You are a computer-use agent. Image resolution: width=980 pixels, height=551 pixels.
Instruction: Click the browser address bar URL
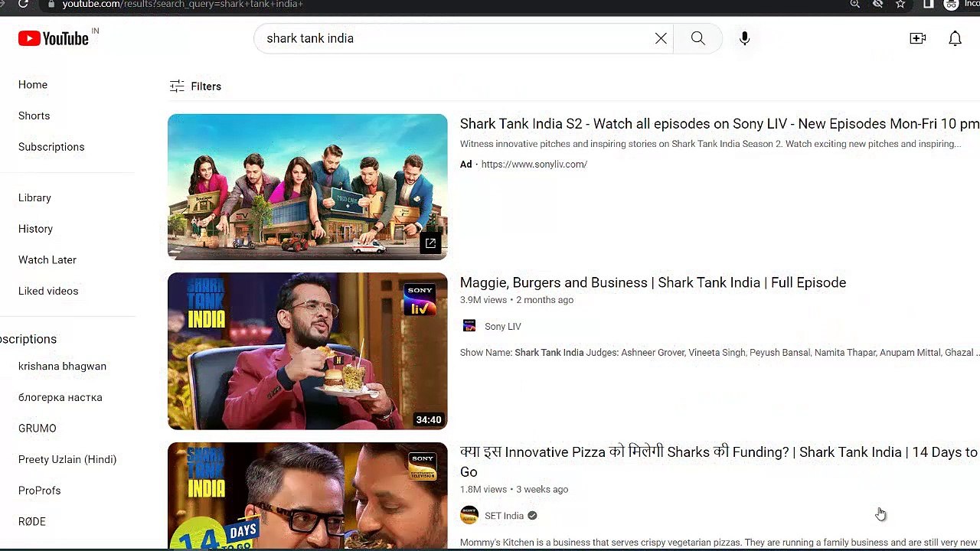[x=182, y=4]
